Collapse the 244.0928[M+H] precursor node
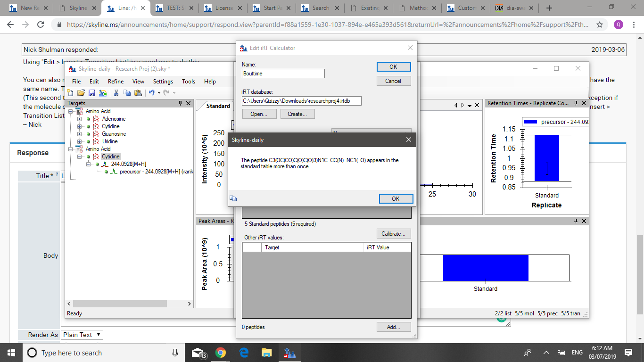Screen dimensions: 644x362 (x=88, y=164)
